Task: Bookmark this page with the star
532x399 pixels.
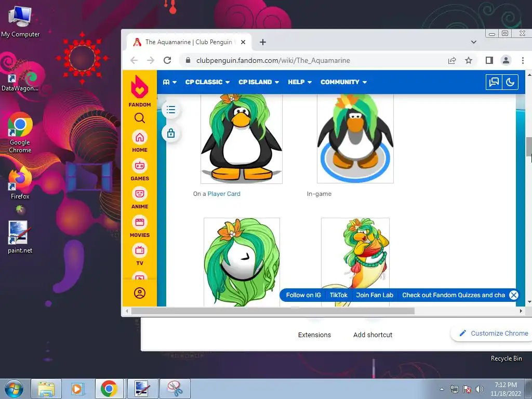Action: 469,60
